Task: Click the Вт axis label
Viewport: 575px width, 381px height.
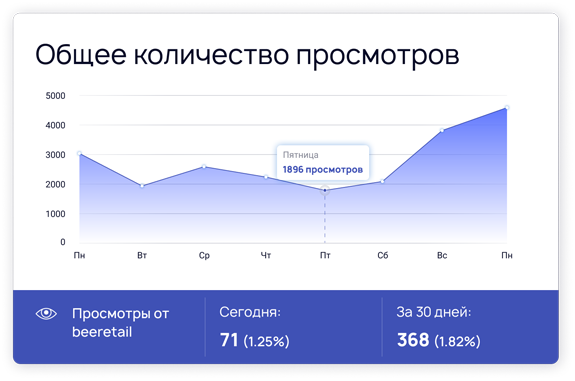Action: tap(142, 255)
